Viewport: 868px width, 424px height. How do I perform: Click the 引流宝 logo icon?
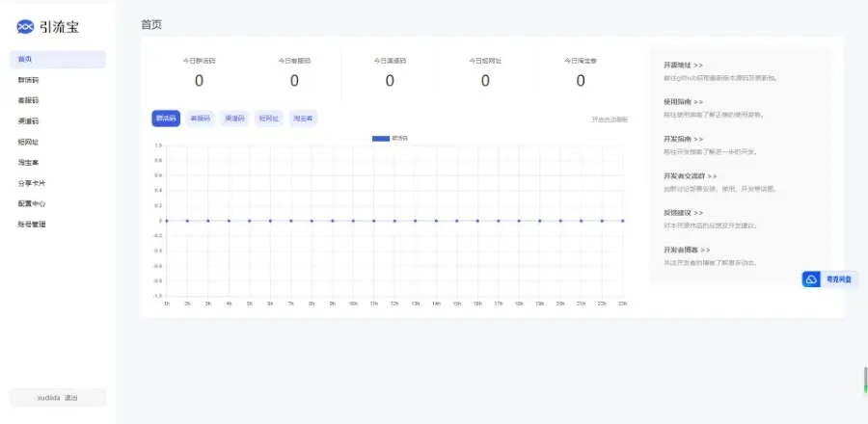tap(25, 27)
